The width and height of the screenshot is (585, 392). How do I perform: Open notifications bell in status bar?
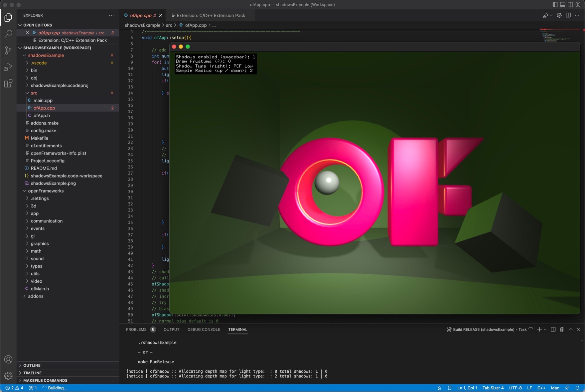coord(578,388)
